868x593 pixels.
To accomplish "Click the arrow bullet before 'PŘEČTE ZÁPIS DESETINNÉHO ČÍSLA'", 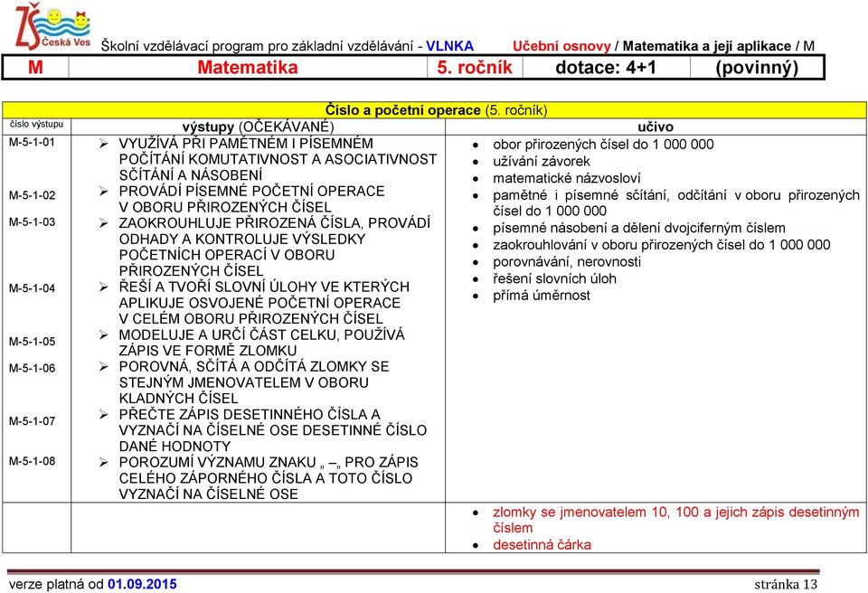I will [x=103, y=415].
